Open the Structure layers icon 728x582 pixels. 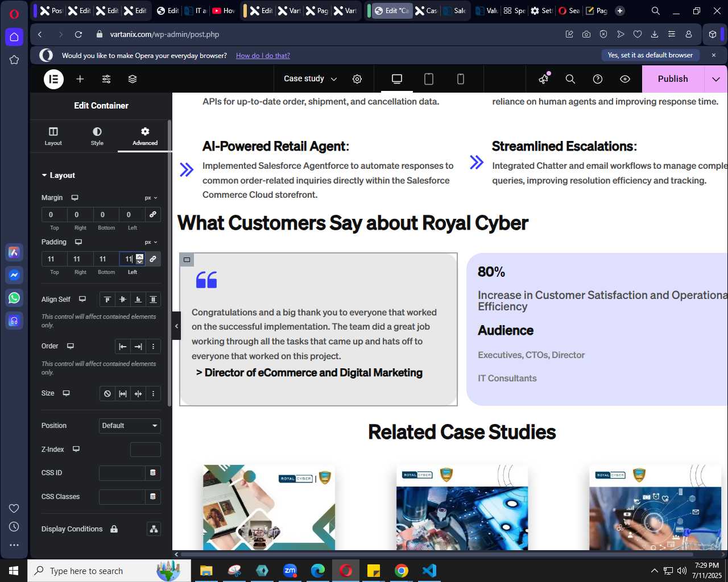(x=133, y=79)
